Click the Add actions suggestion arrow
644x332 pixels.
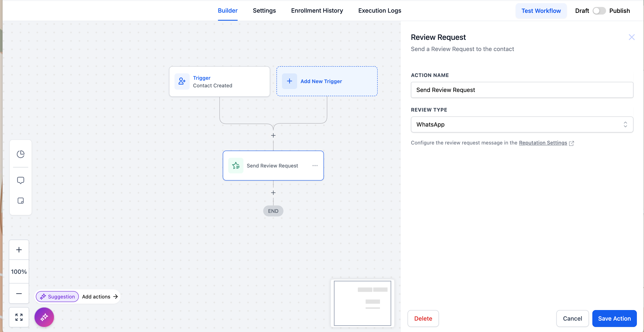pos(115,297)
